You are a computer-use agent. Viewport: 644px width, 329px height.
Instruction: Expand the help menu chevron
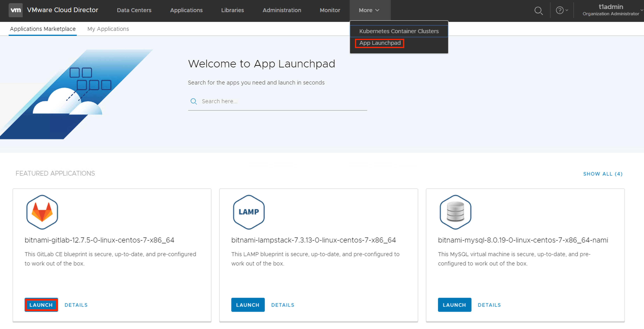click(567, 10)
